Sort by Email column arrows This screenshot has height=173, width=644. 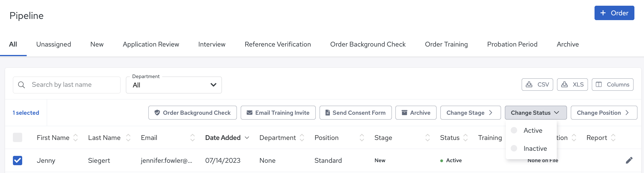click(x=192, y=138)
